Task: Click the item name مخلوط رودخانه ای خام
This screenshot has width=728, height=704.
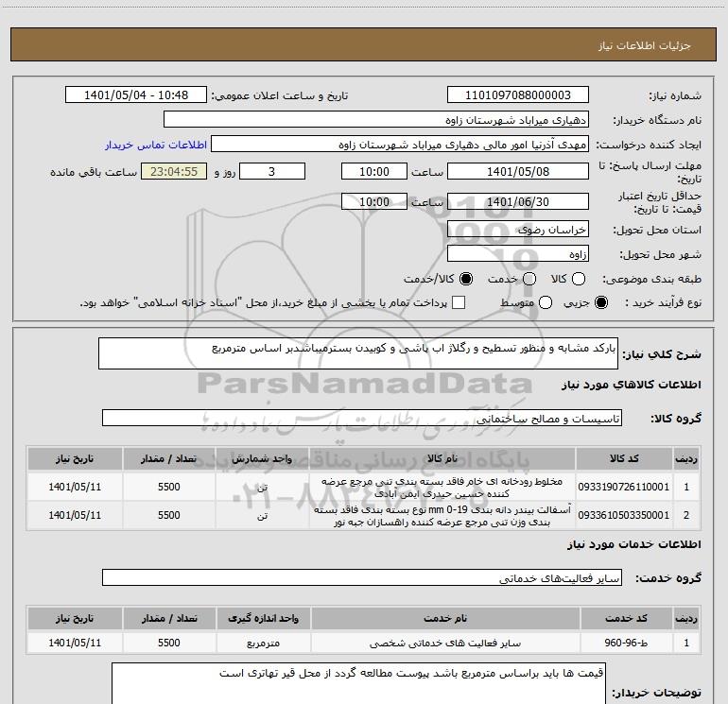Action: coord(442,488)
